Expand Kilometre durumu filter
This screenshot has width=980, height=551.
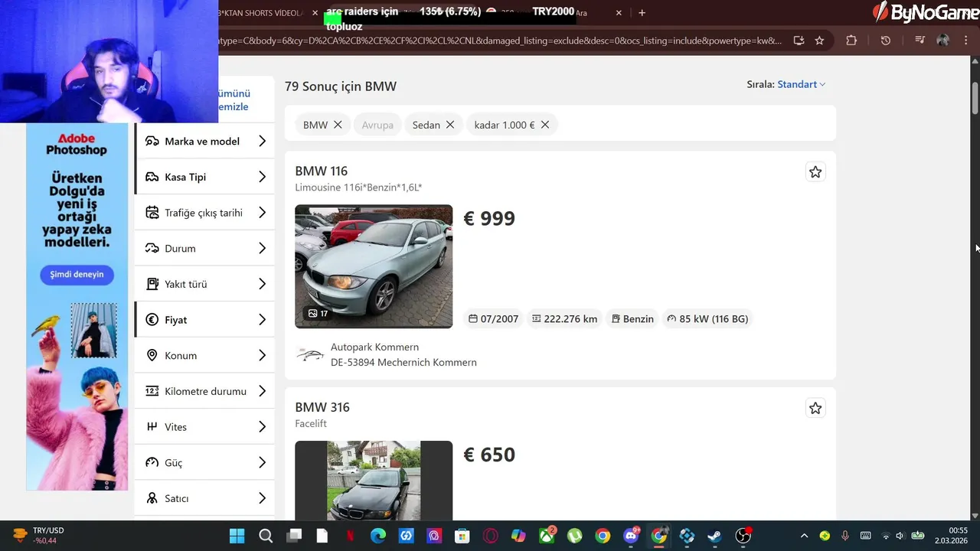(x=204, y=391)
